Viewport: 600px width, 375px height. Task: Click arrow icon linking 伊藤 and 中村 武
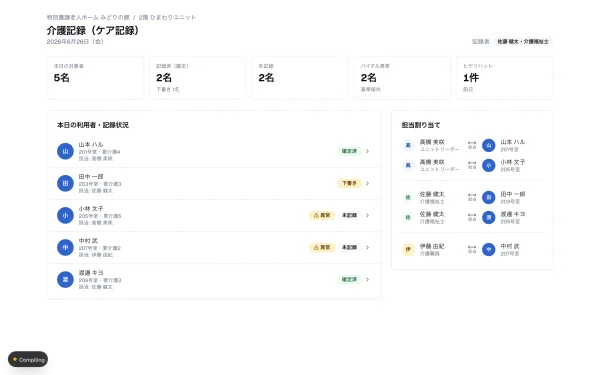[x=472, y=247]
